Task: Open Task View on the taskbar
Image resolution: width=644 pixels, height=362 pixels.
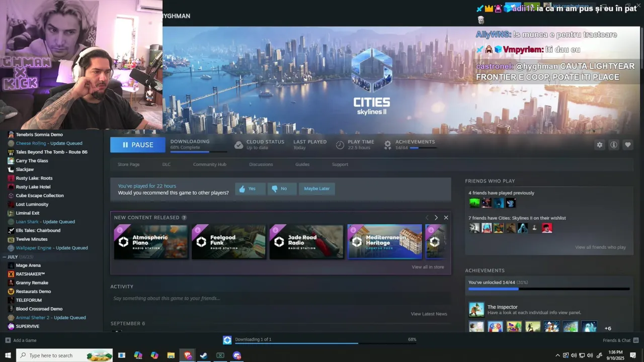Action: coord(122,355)
